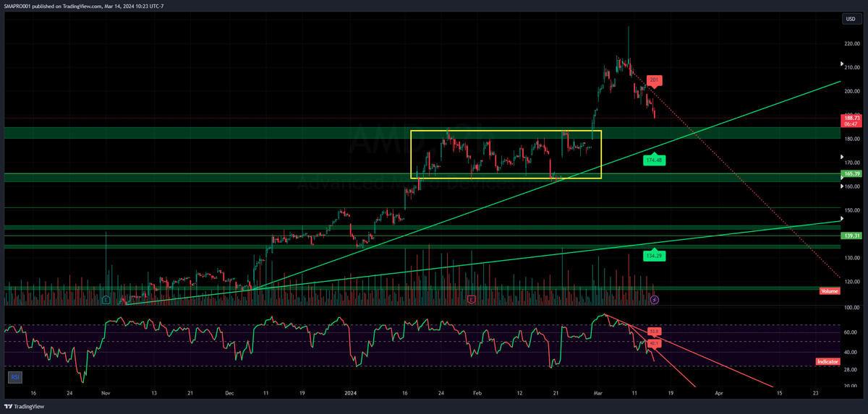Click the 170.00 price scale value
Image resolution: width=868 pixels, height=414 pixels.
[852, 163]
